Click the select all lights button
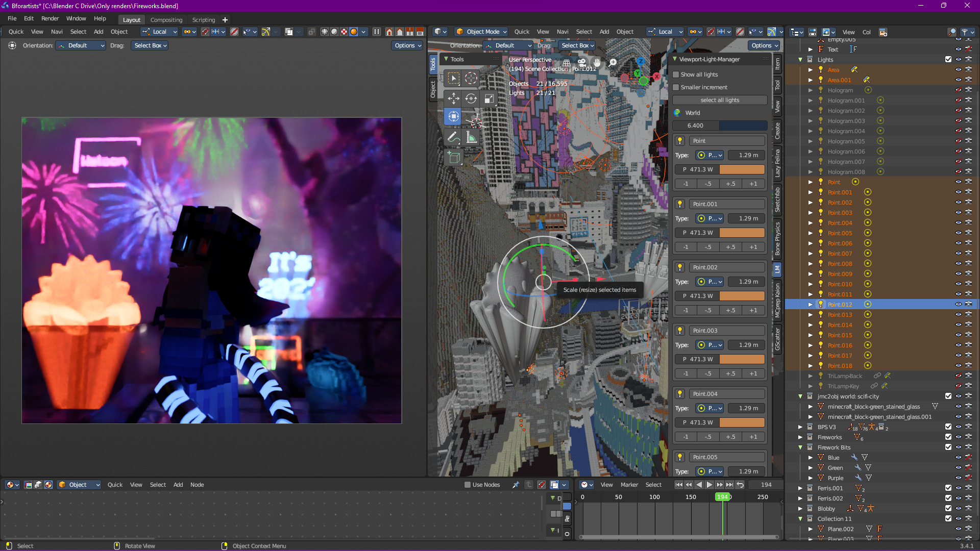The image size is (980, 551). (720, 100)
